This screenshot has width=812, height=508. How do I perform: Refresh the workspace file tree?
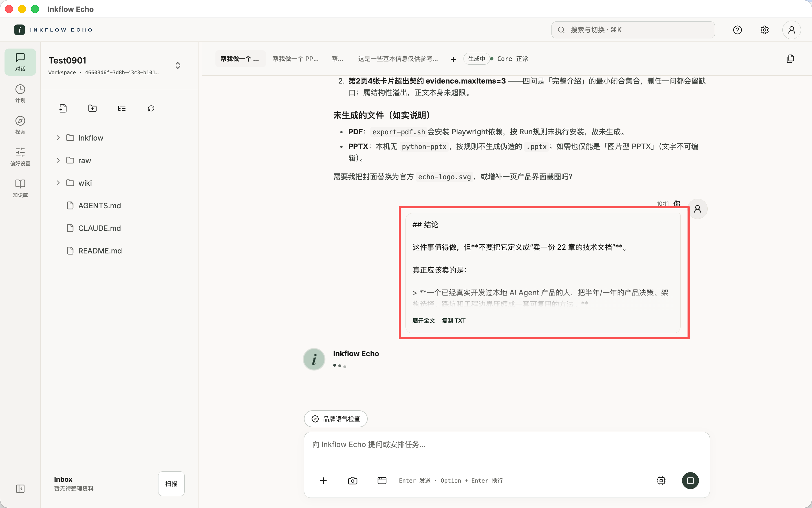pos(151,108)
